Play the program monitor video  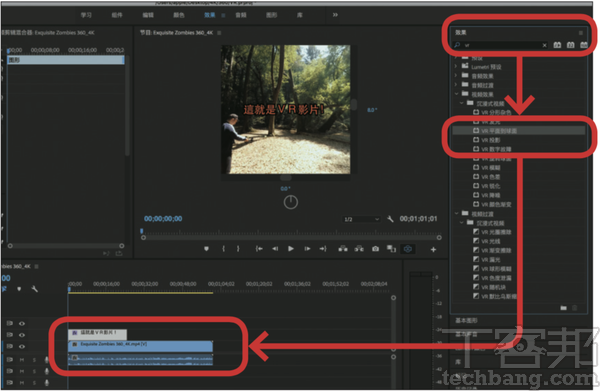[x=291, y=249]
